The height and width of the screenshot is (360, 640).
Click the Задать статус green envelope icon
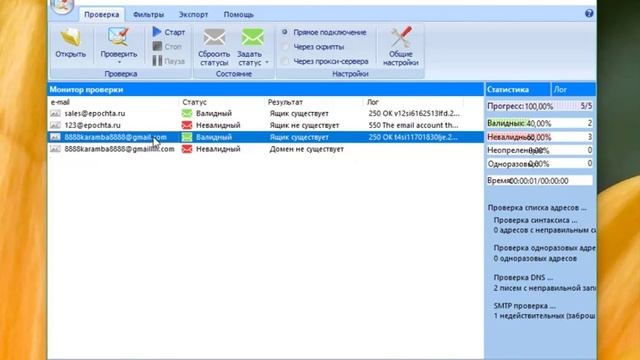coord(252,38)
